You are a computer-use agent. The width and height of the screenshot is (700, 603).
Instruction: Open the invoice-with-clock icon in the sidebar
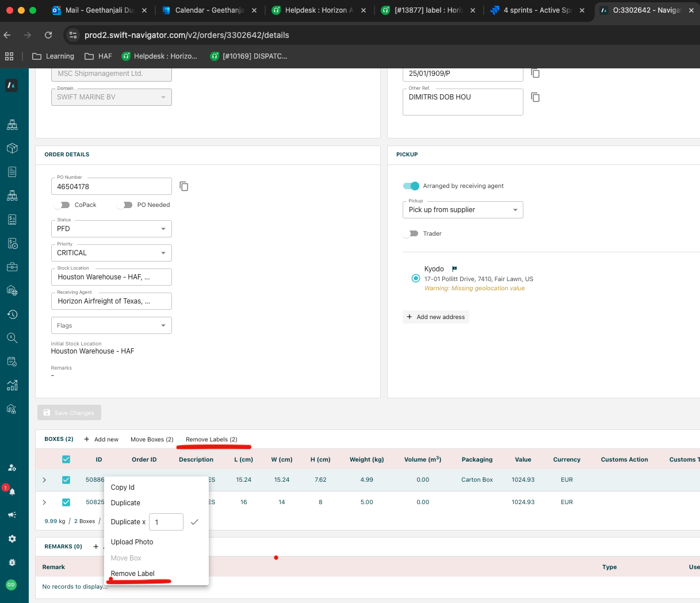[12, 243]
